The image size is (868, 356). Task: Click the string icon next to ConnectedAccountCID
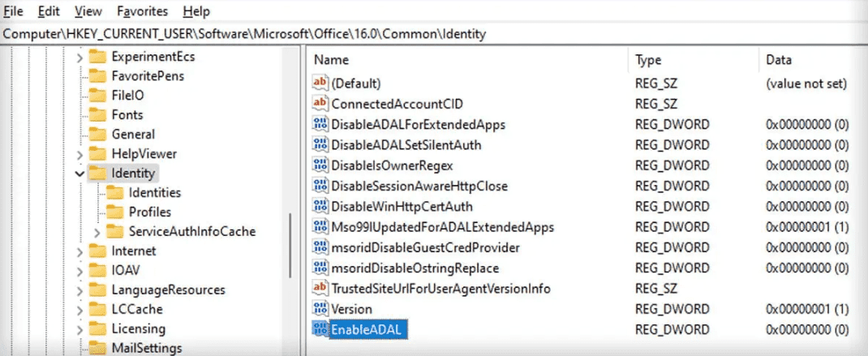pyautogui.click(x=320, y=104)
